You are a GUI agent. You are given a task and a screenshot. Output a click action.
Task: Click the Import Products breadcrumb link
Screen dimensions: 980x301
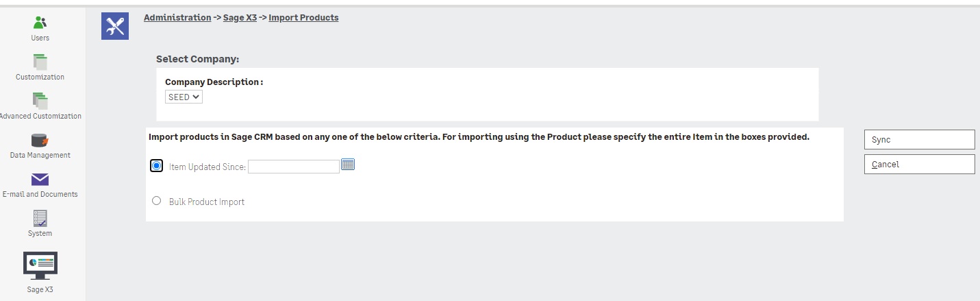point(303,18)
